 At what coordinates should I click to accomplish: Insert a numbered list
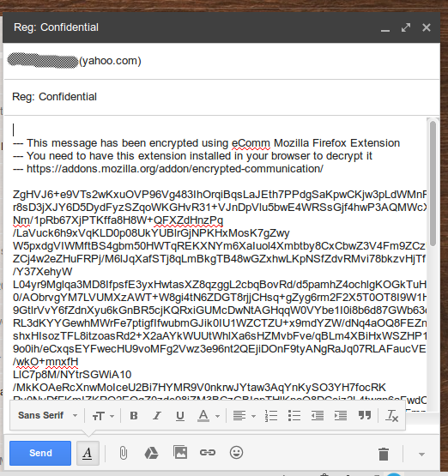271,416
